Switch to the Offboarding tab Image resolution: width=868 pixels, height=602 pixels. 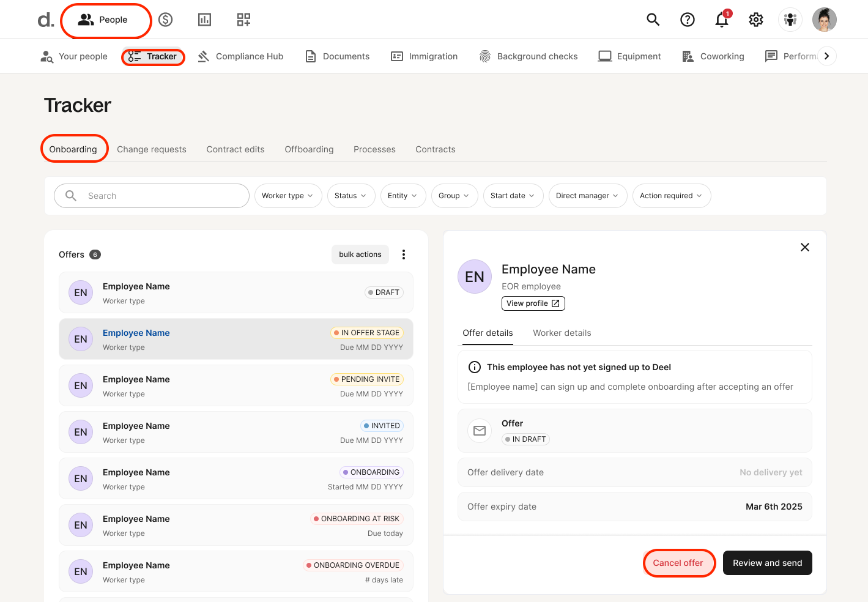coord(309,149)
